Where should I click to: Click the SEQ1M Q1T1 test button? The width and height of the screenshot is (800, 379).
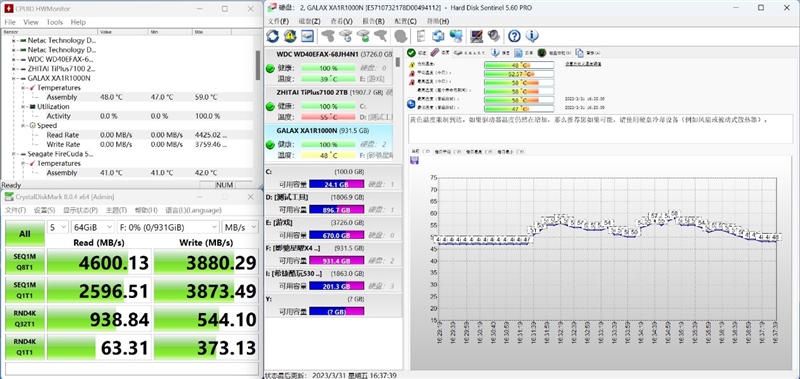(24, 291)
